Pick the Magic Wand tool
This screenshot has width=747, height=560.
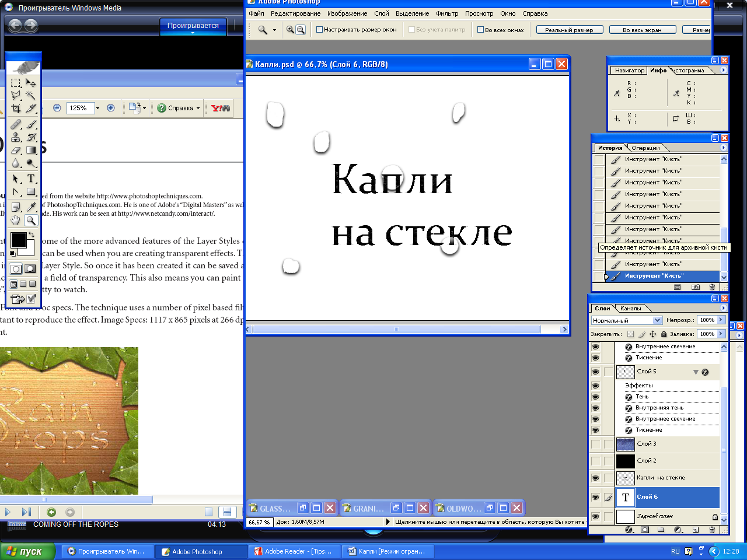(31, 95)
